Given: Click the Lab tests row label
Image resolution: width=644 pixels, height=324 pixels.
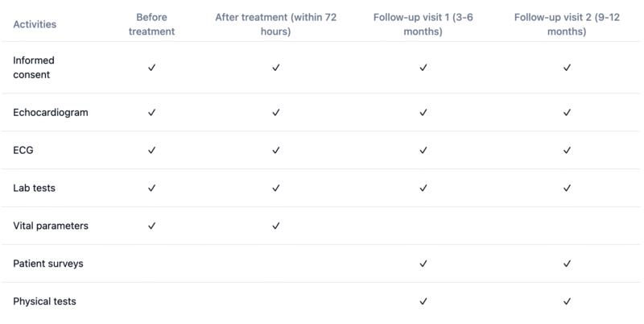Looking at the screenshot, I should tap(34, 188).
